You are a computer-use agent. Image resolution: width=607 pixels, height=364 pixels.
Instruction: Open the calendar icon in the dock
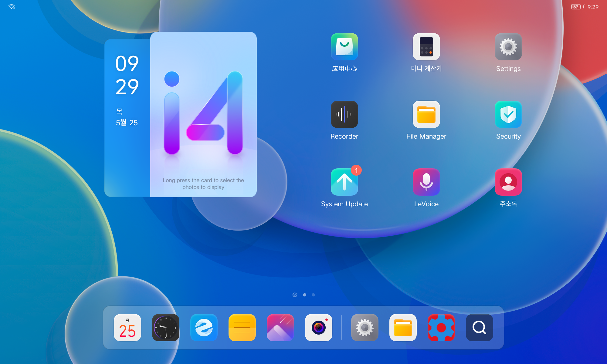127,328
